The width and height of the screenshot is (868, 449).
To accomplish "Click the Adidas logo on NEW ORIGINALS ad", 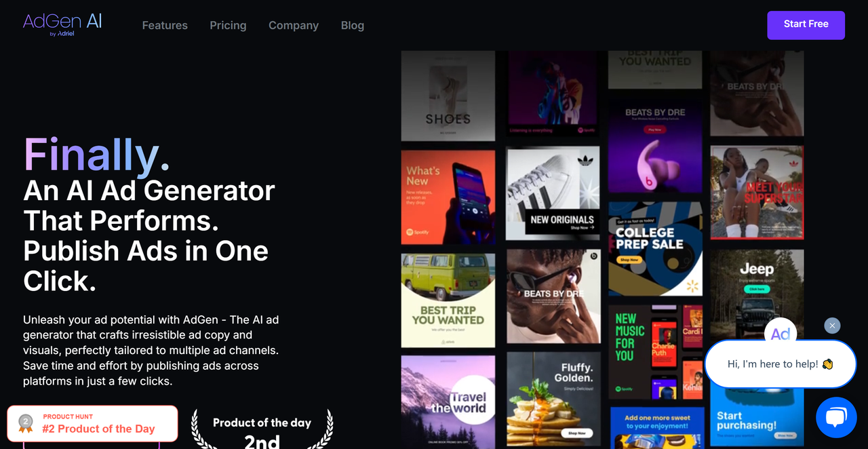I will tap(584, 161).
